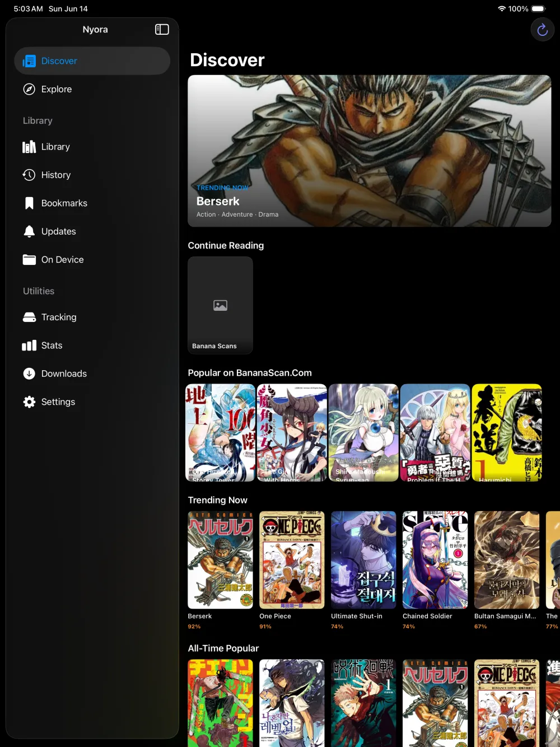Toggle the sidebar panel icon
The image size is (560, 747).
click(162, 29)
